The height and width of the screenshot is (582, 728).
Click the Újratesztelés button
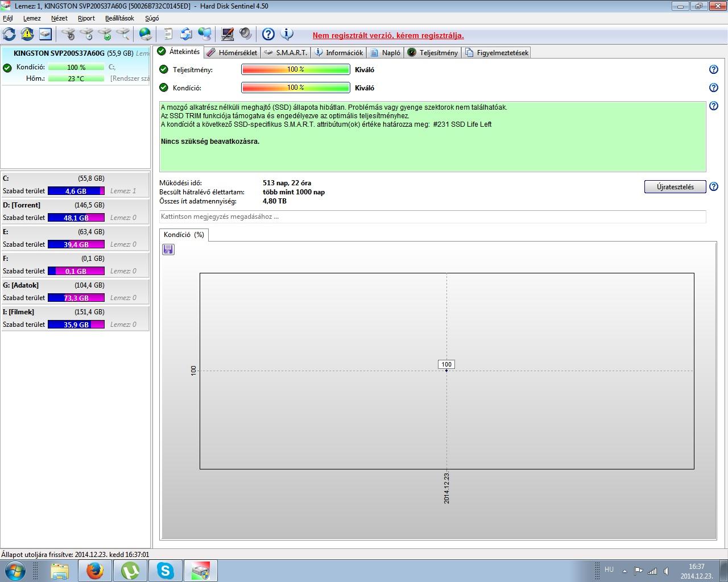coord(675,187)
